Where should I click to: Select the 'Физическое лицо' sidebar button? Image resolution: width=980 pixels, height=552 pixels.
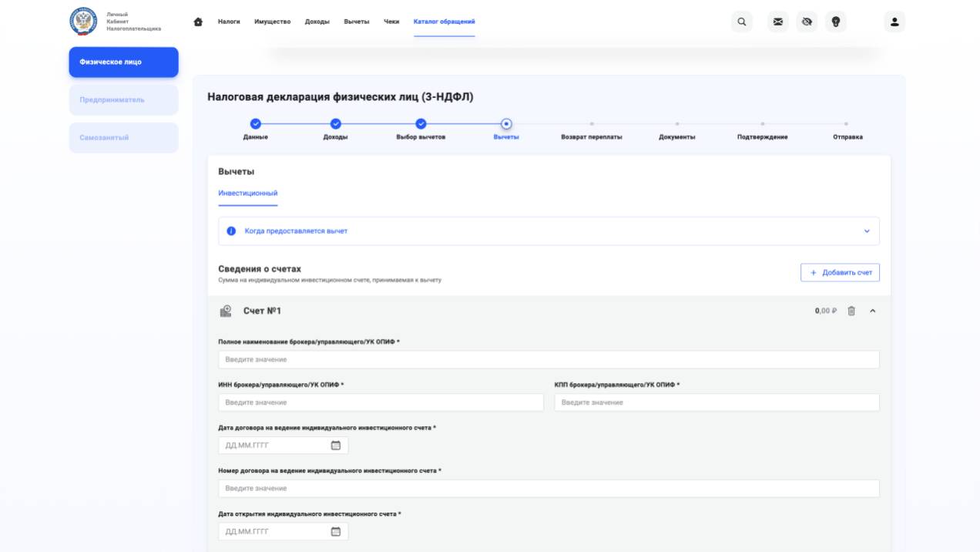123,62
